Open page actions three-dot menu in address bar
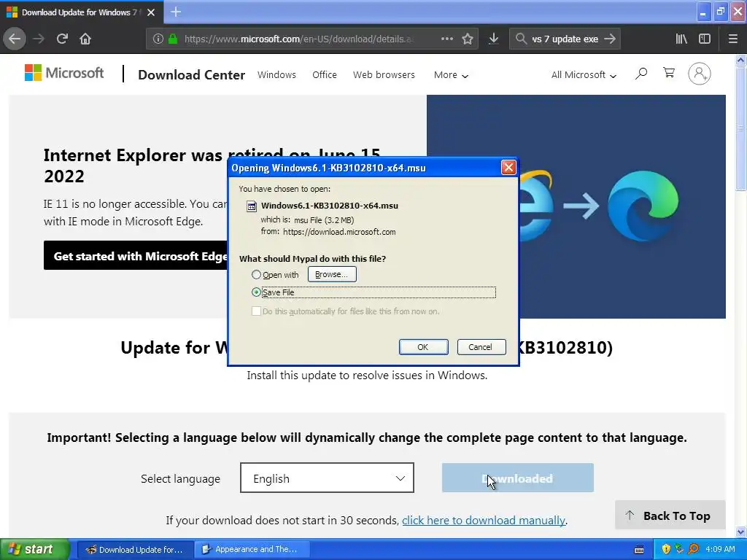Image resolution: width=747 pixels, height=560 pixels. (447, 39)
